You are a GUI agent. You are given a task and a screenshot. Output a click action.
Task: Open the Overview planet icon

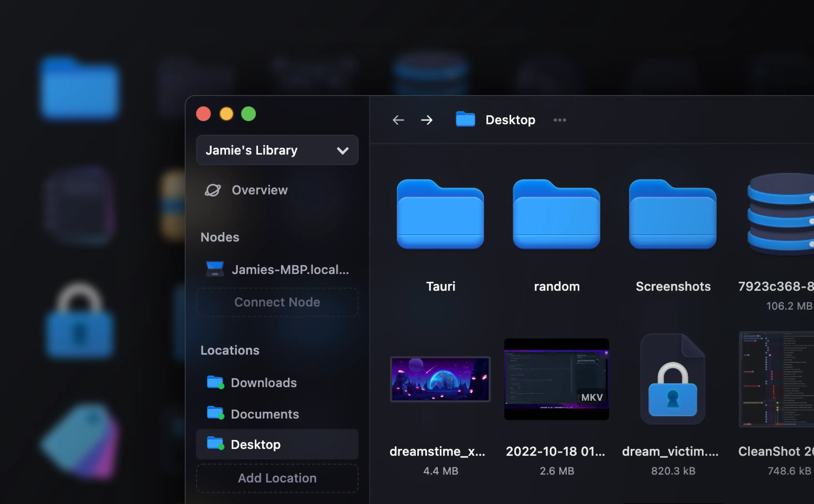pos(213,190)
